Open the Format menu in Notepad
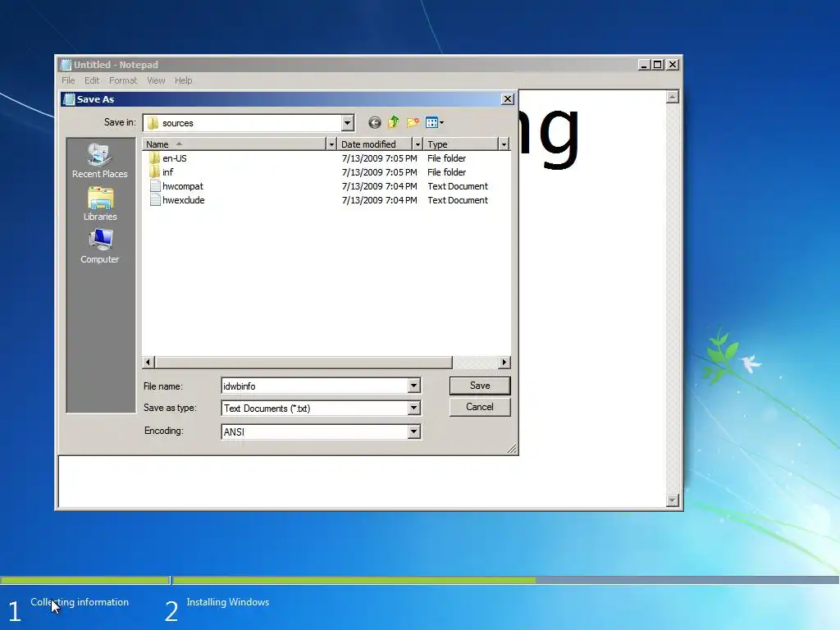This screenshot has height=630, width=840. pos(123,80)
